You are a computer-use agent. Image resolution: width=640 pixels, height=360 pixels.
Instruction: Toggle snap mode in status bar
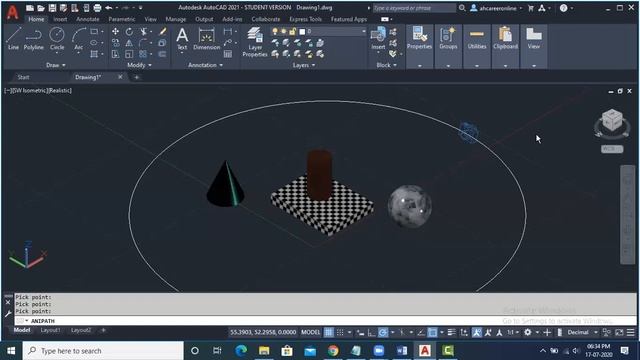coord(340,332)
